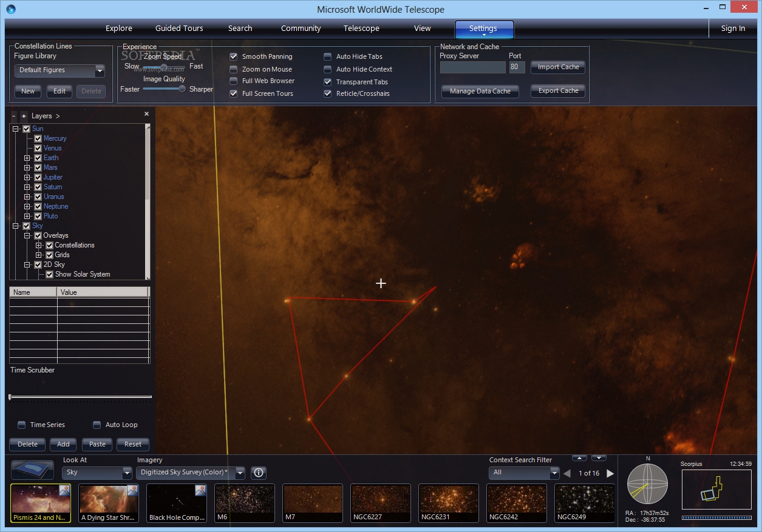Toggle Transparent Tabs checkbox

click(x=328, y=82)
